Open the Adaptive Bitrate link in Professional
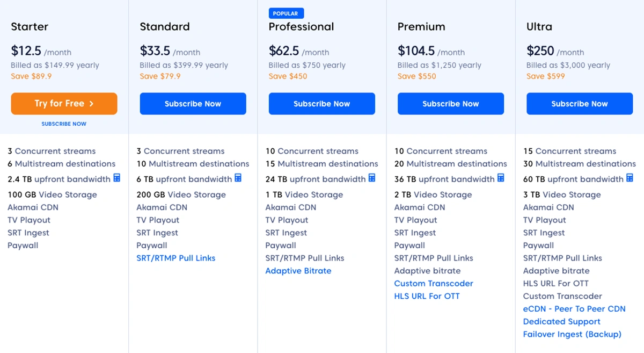644x353 pixels. click(x=298, y=271)
